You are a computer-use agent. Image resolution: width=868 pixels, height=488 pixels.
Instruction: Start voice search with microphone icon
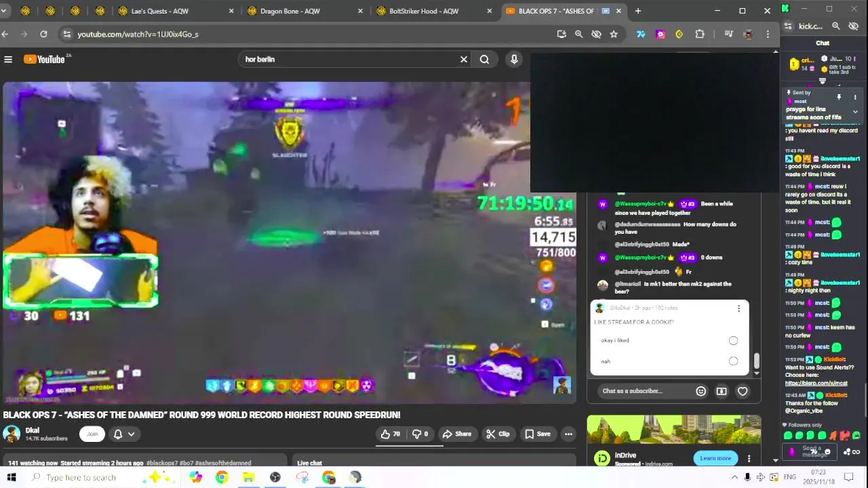514,60
